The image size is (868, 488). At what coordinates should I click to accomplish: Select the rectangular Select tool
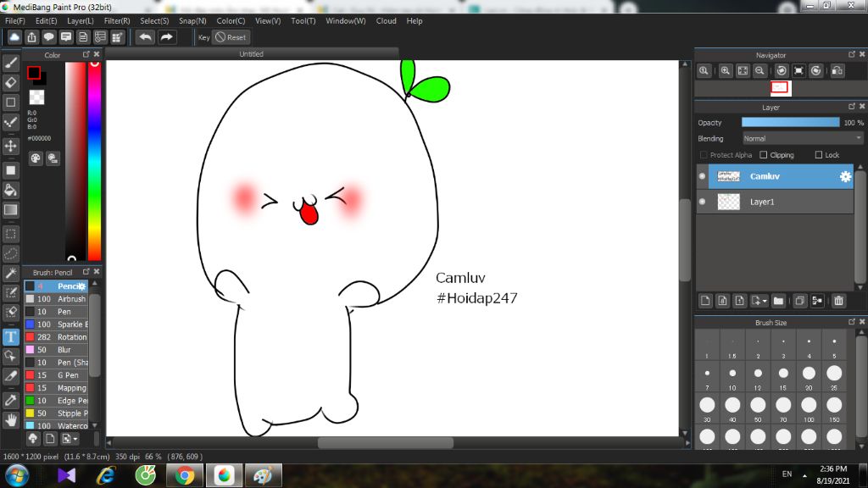[x=10, y=234]
